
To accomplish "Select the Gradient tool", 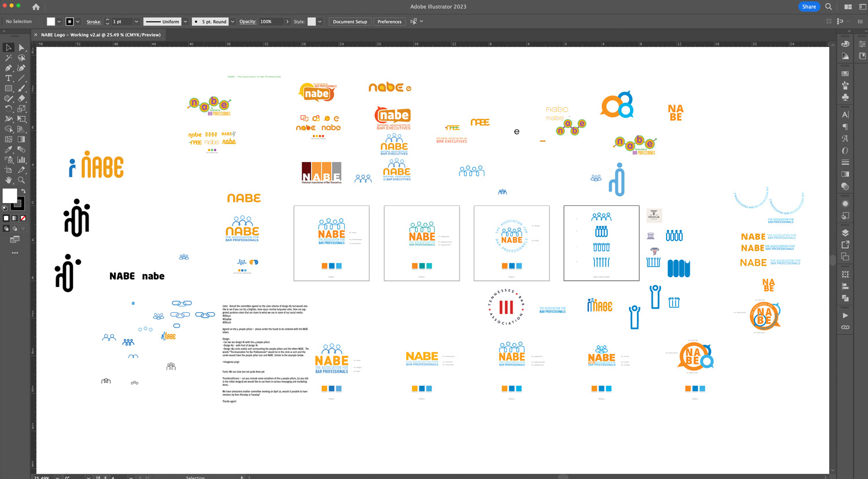I will pyautogui.click(x=21, y=139).
